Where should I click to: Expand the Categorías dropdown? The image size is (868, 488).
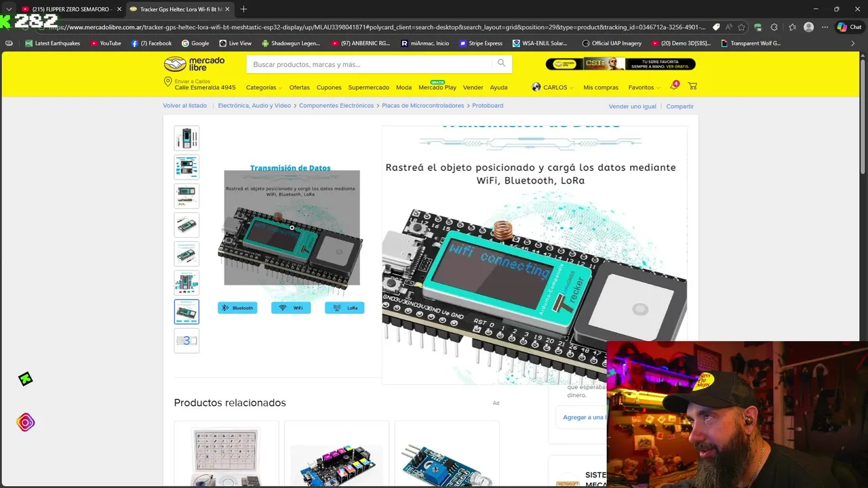click(263, 87)
